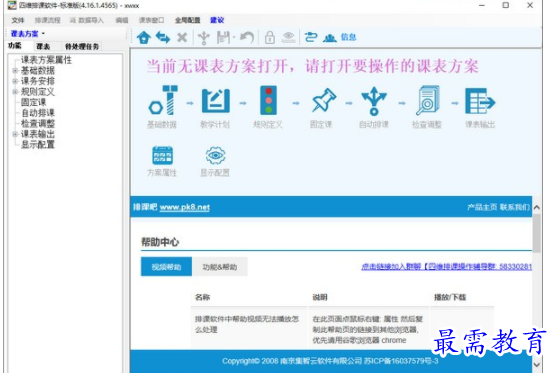The height and width of the screenshot is (373, 555).
Task: Toggle the eye visibility toolbar icon
Action: pyautogui.click(x=288, y=37)
